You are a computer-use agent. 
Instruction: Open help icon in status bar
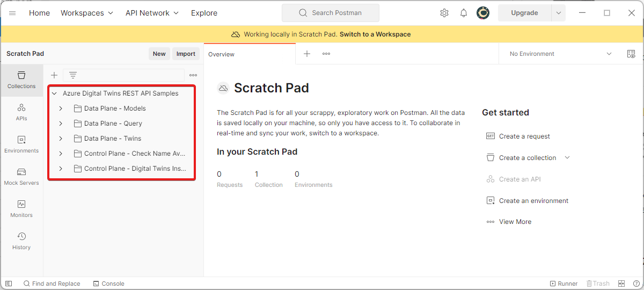point(635,284)
